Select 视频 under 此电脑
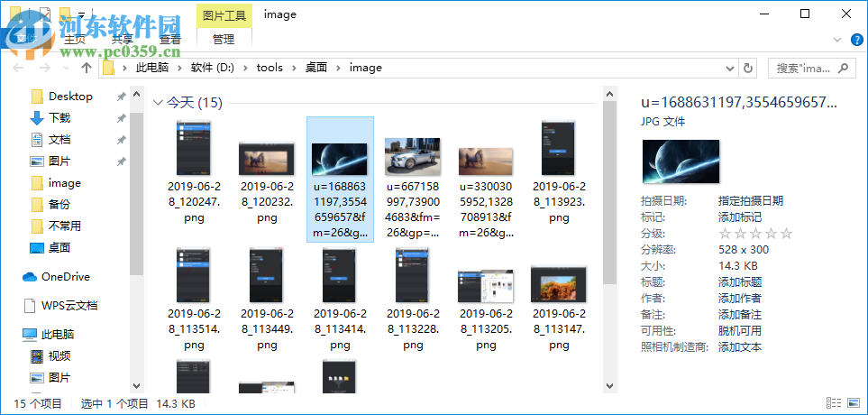Screen dimensions: 868x415 pos(59,355)
